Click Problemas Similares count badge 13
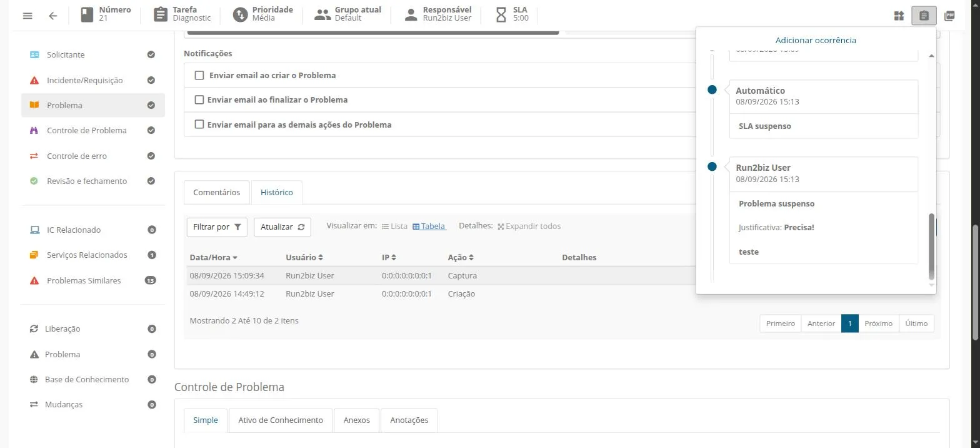This screenshot has height=448, width=980. pos(151,280)
